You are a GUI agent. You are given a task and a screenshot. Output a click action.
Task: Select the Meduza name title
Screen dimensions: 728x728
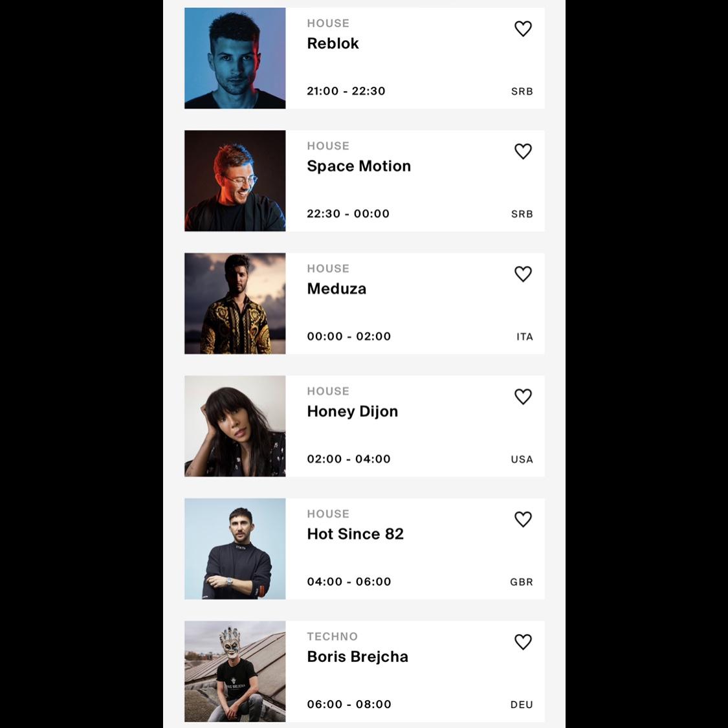coord(336,289)
